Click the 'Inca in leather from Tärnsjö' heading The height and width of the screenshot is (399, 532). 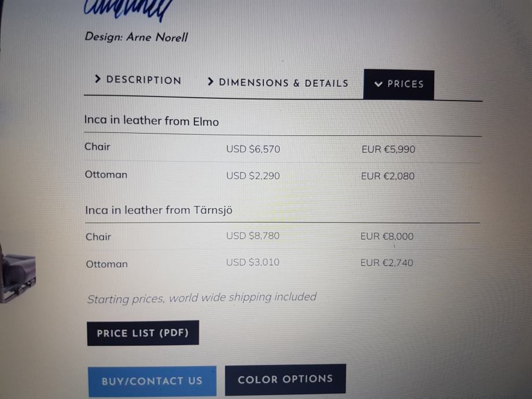coord(159,210)
